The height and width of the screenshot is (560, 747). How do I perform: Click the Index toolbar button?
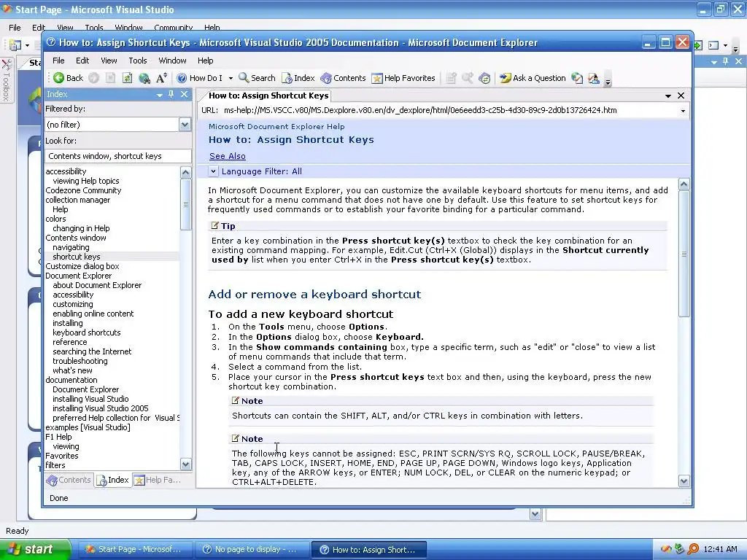pyautogui.click(x=298, y=78)
